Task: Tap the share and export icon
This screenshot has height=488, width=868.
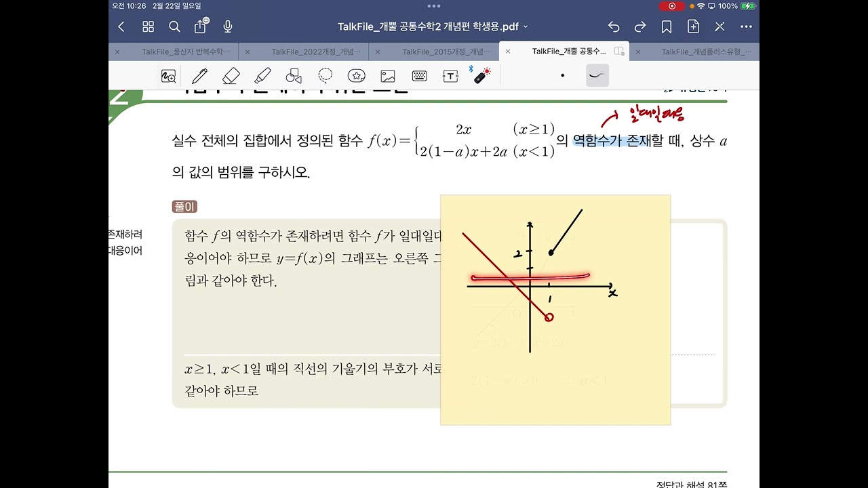Action: click(x=200, y=26)
